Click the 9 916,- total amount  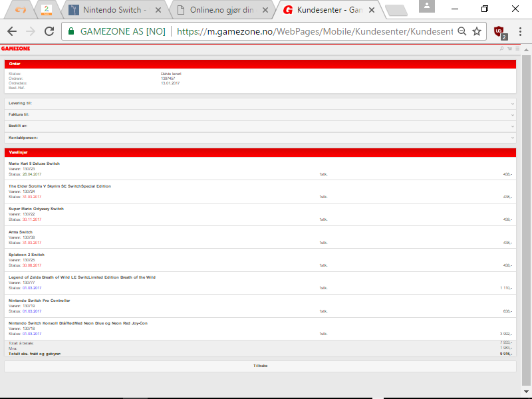(x=506, y=354)
